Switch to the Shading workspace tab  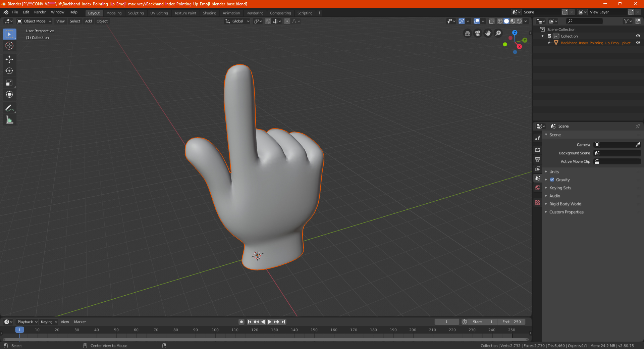tap(209, 13)
